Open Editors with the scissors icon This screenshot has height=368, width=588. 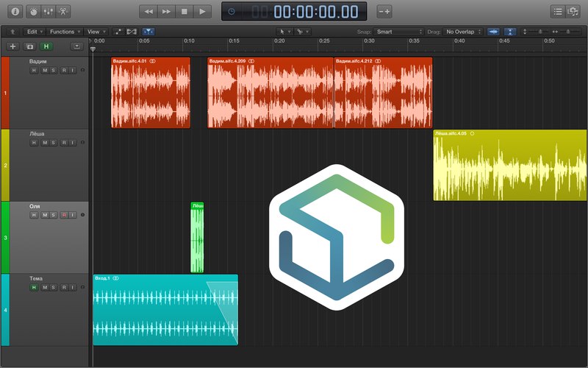(63, 11)
